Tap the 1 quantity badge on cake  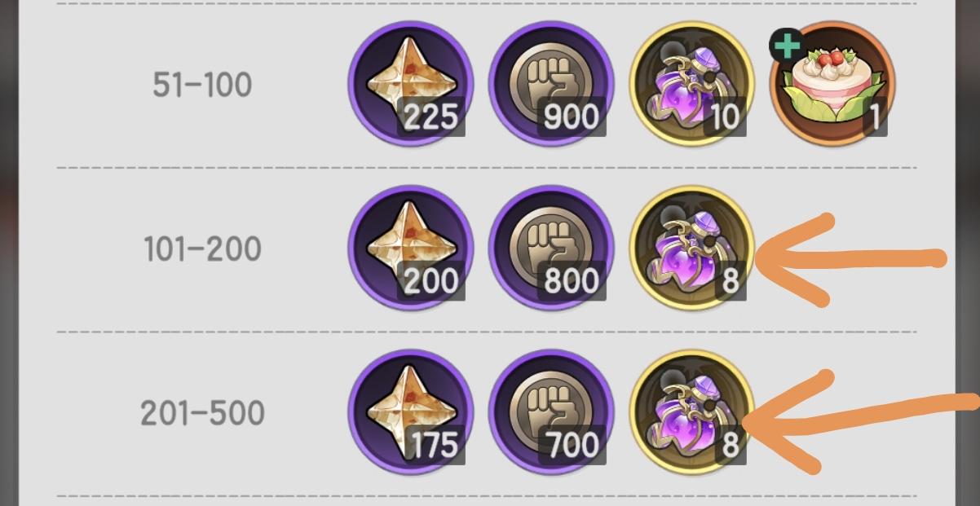[874, 118]
